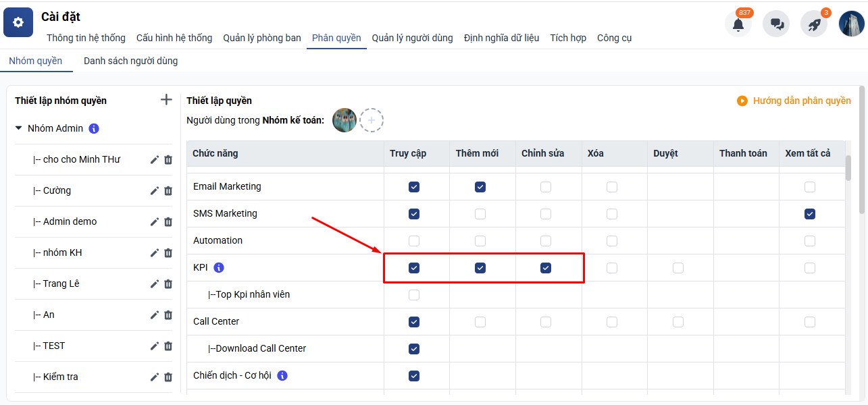Image resolution: width=868 pixels, height=405 pixels.
Task: Click the info icon next to KPI
Action: 219,268
